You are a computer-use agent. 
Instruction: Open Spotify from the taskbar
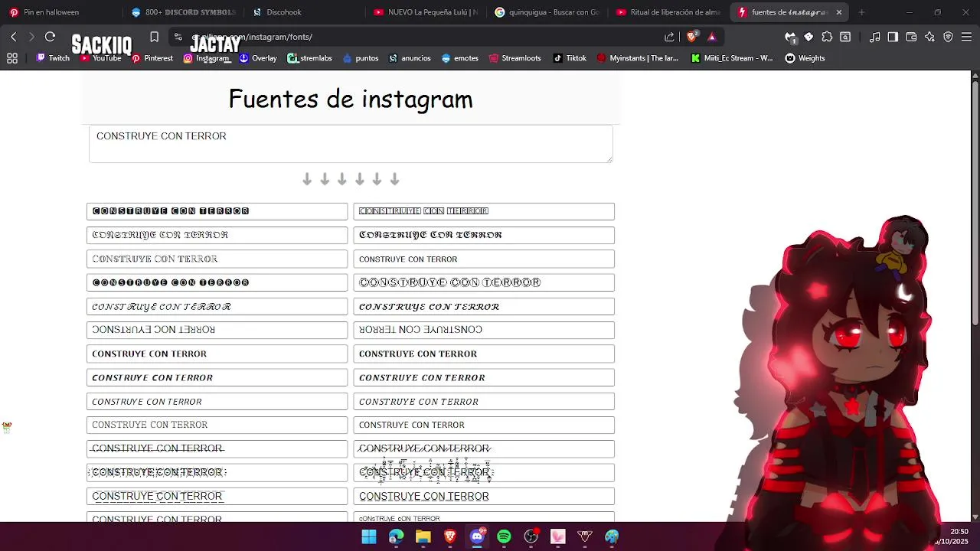[504, 536]
